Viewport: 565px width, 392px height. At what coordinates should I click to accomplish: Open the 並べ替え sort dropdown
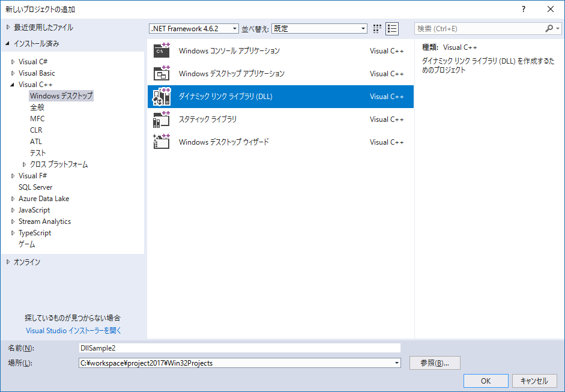(x=363, y=28)
